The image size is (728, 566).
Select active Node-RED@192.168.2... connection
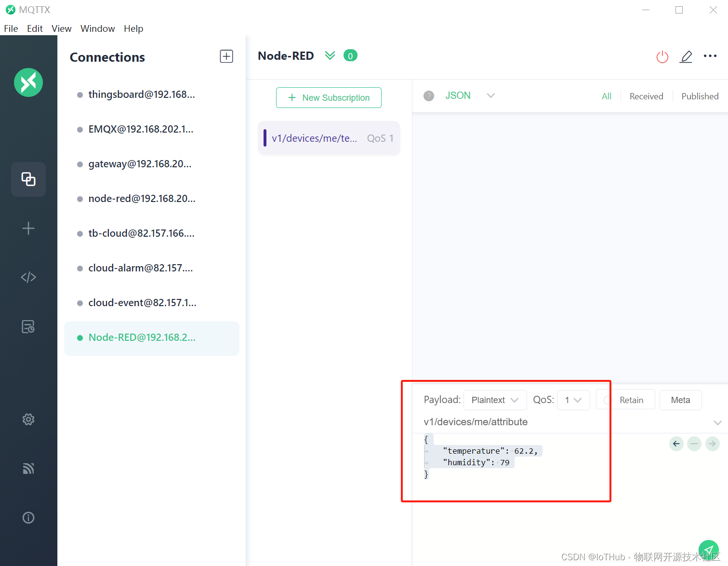[x=152, y=338]
